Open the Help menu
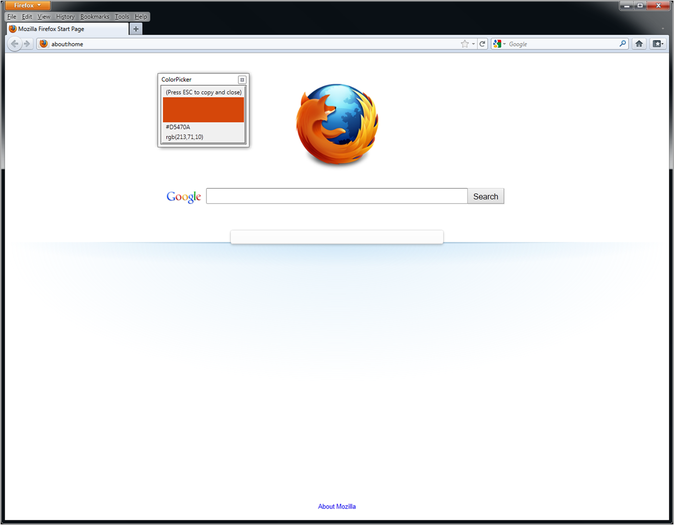674x525 pixels. (141, 17)
